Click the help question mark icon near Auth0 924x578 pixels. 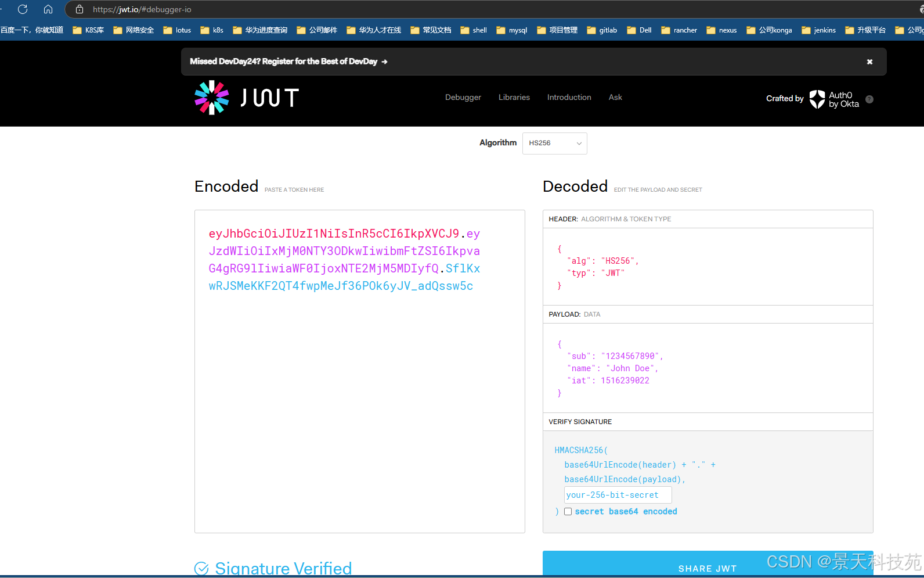click(x=869, y=99)
